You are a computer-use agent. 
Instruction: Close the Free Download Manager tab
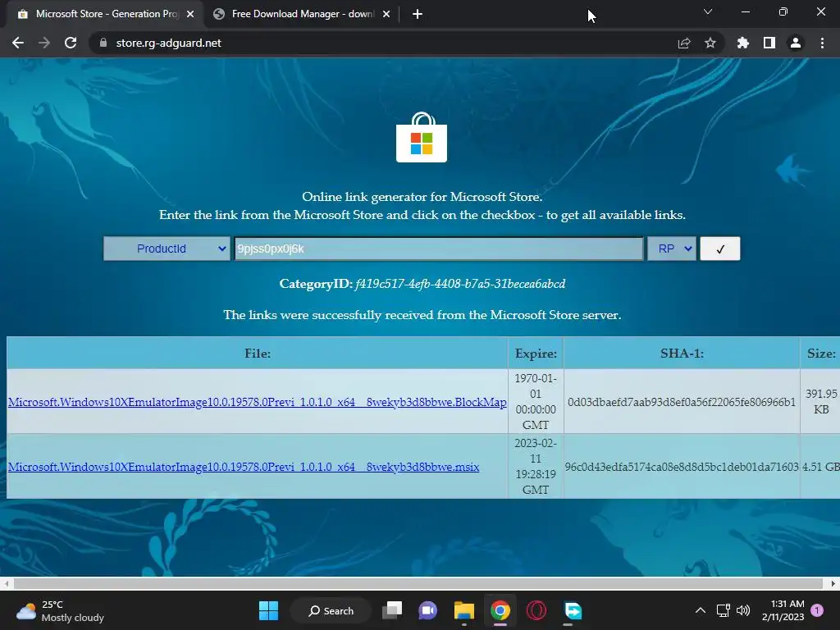pos(386,14)
